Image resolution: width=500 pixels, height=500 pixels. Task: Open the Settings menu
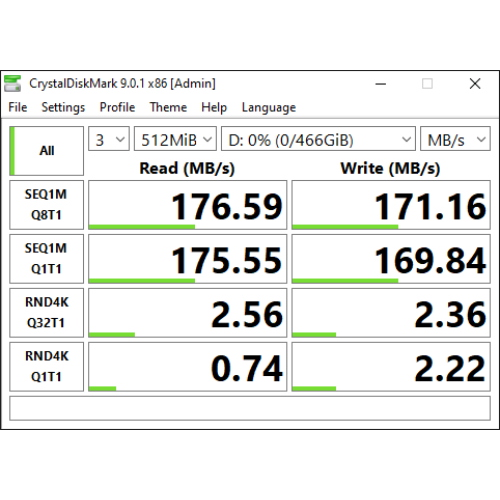tap(63, 107)
